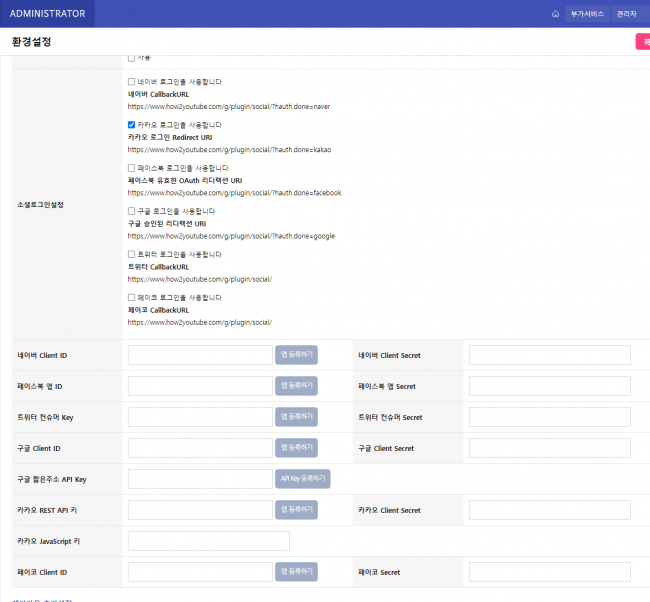Image resolution: width=650 pixels, height=602 pixels.
Task: Focus the 네이버 Client ID input field
Action: (x=200, y=355)
